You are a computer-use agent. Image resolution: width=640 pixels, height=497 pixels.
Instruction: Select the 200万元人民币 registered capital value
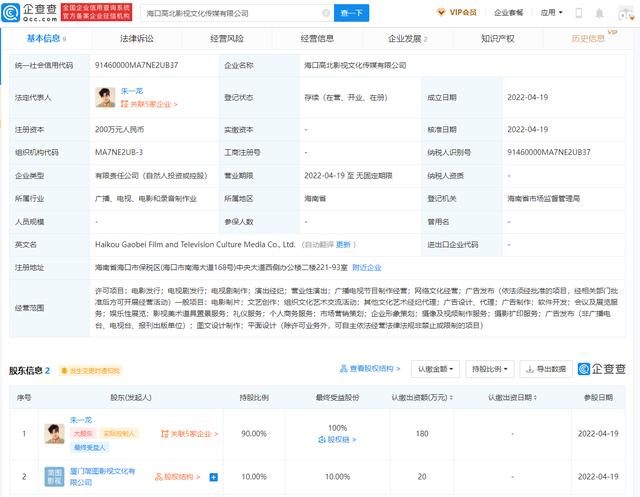119,130
